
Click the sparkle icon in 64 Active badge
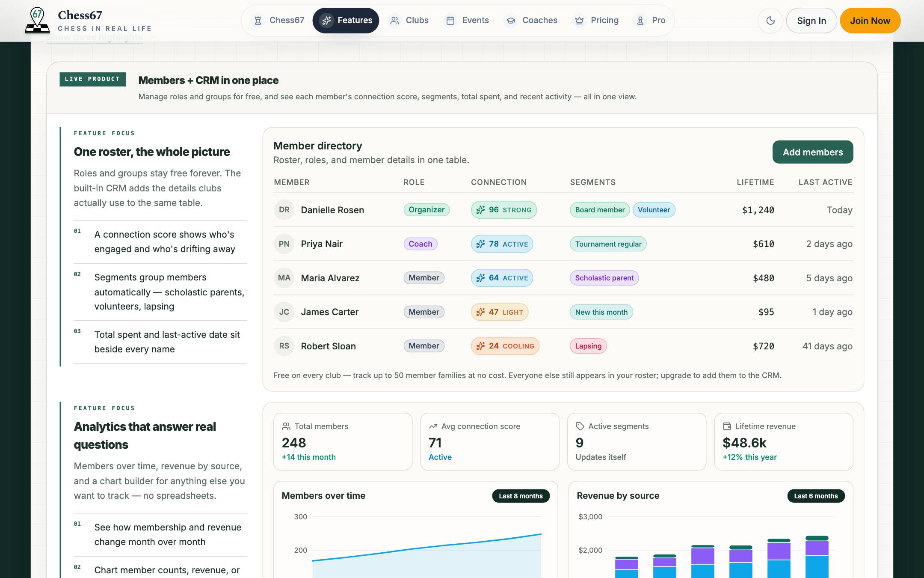tap(480, 278)
